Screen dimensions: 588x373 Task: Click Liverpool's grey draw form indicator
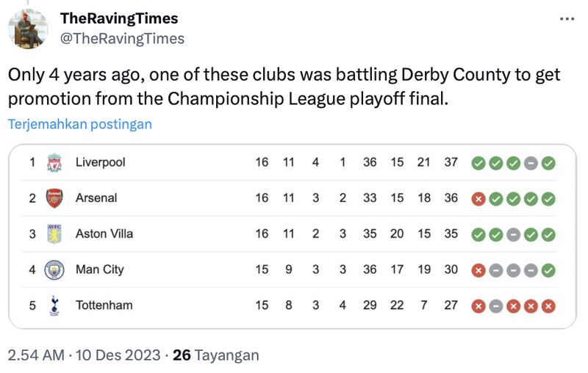[x=531, y=162]
